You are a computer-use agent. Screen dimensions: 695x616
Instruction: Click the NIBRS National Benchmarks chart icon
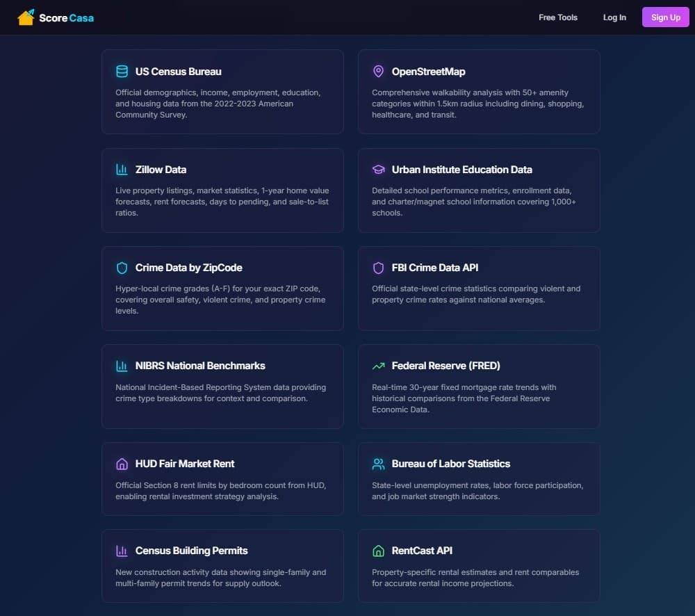122,365
